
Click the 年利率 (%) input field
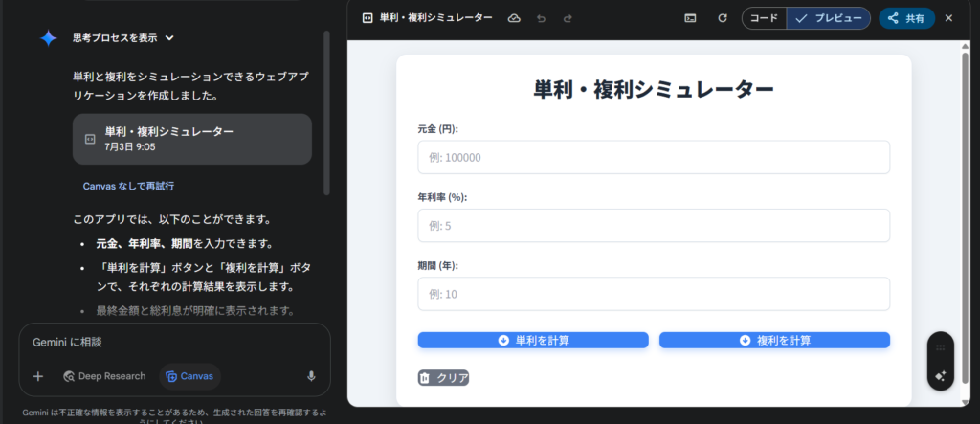pyautogui.click(x=654, y=226)
